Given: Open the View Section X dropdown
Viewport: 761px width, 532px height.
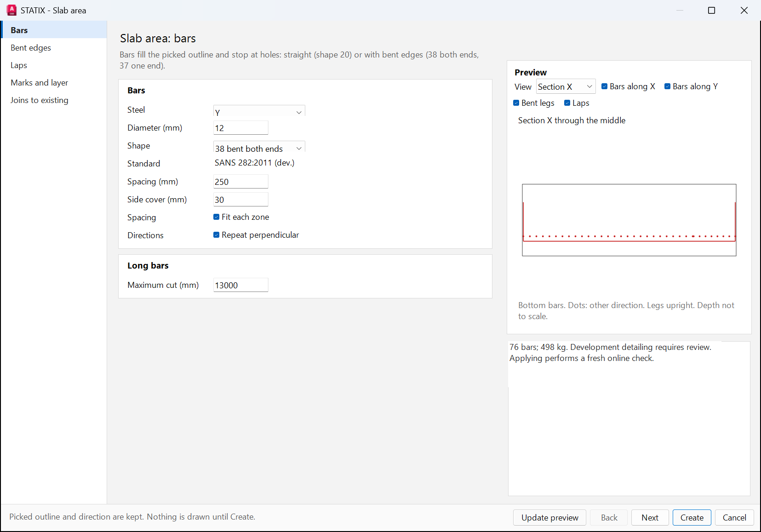Looking at the screenshot, I should (x=566, y=86).
